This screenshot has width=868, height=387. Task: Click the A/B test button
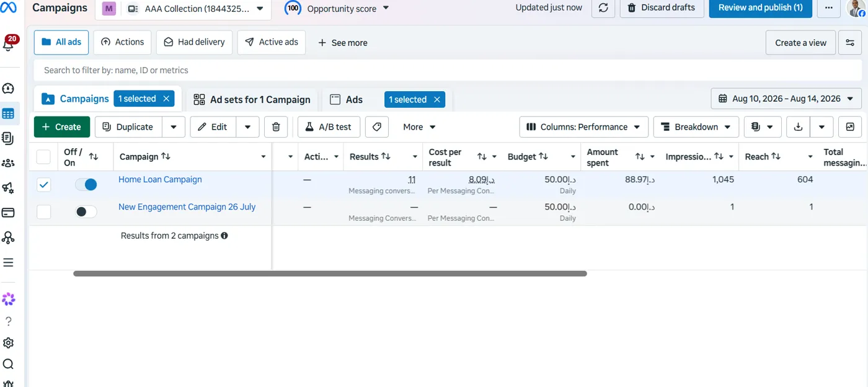click(x=329, y=127)
